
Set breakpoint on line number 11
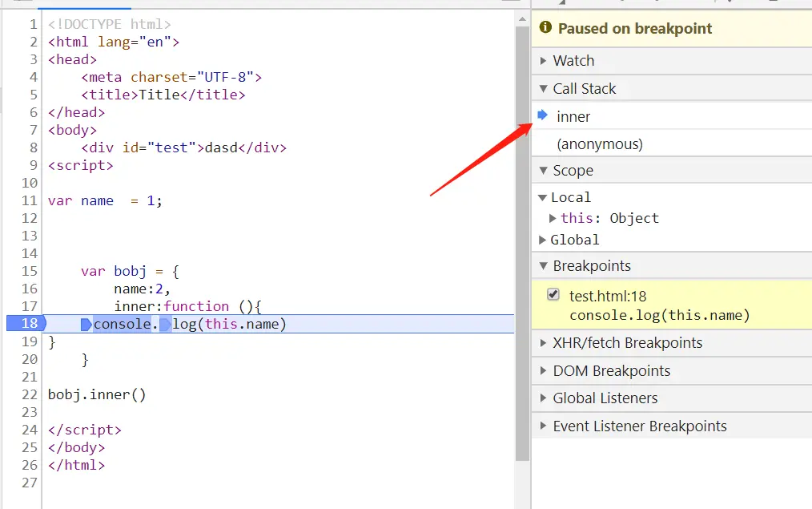30,200
